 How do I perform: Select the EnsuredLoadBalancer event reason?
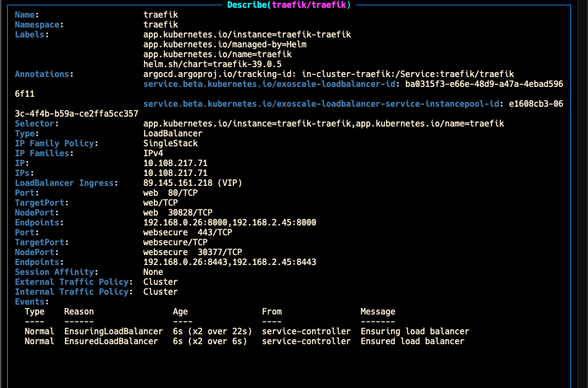click(x=111, y=341)
